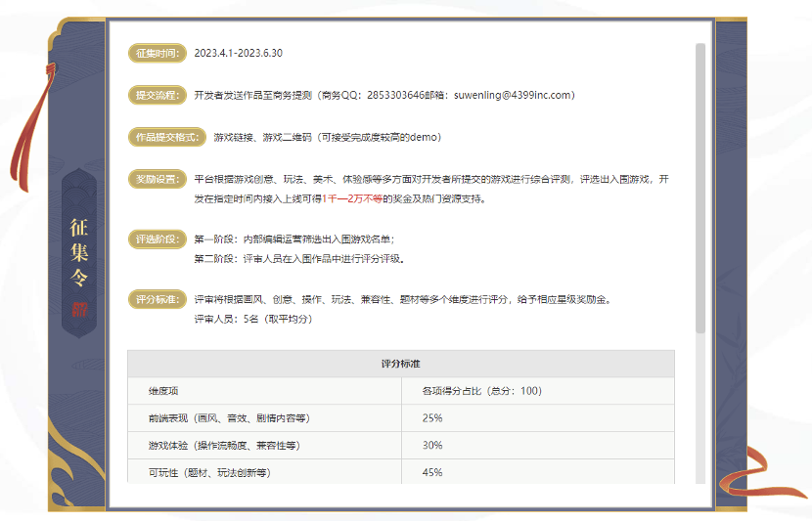The width and height of the screenshot is (812, 522).
Task: Click the 评选阶段 label badge
Action: pyautogui.click(x=157, y=239)
